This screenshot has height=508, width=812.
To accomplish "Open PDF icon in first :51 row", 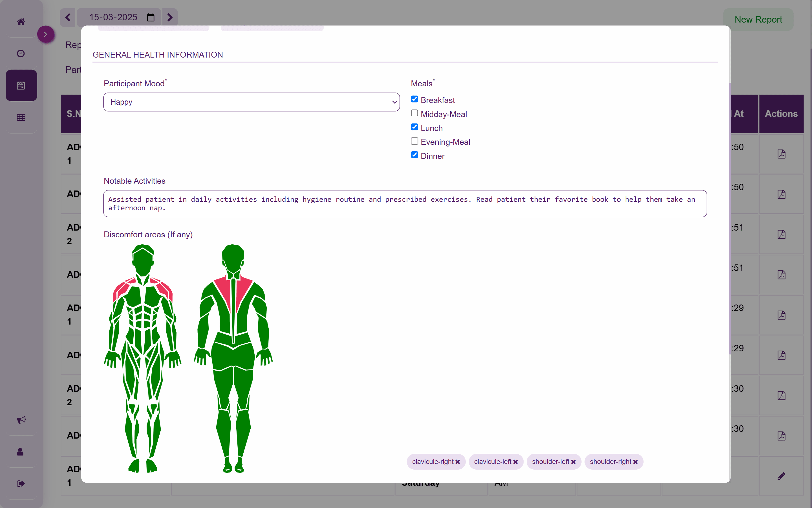I will (x=781, y=234).
